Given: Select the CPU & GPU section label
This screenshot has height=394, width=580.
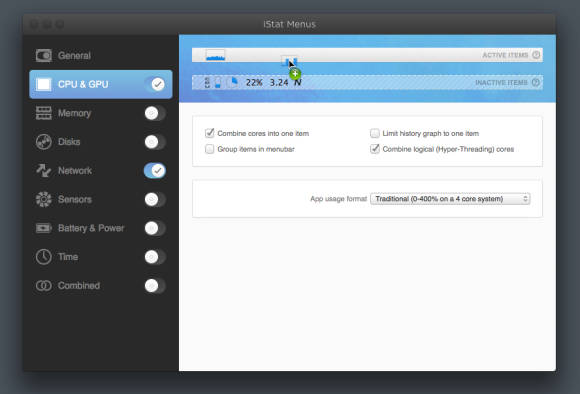Looking at the screenshot, I should tap(83, 84).
